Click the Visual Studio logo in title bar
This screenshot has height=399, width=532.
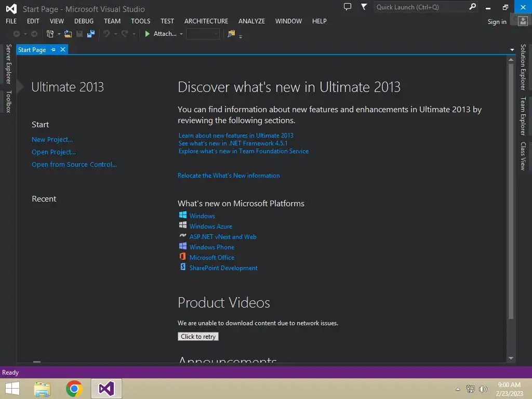click(11, 9)
